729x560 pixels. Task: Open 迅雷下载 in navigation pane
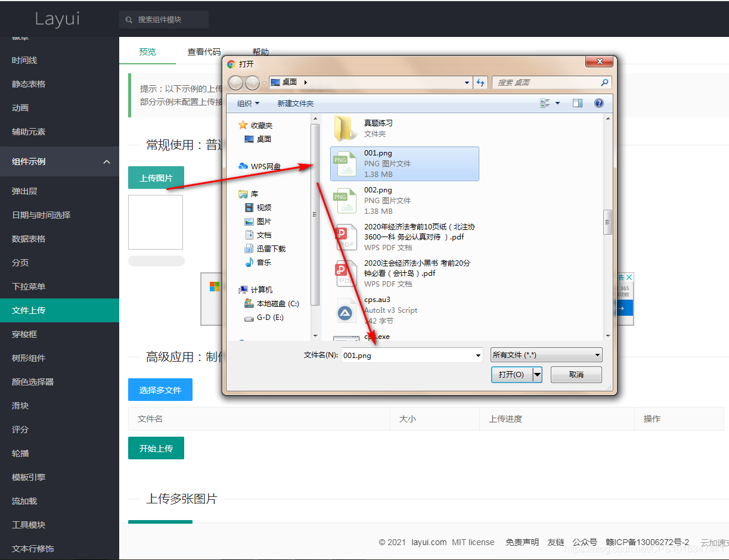tap(266, 248)
